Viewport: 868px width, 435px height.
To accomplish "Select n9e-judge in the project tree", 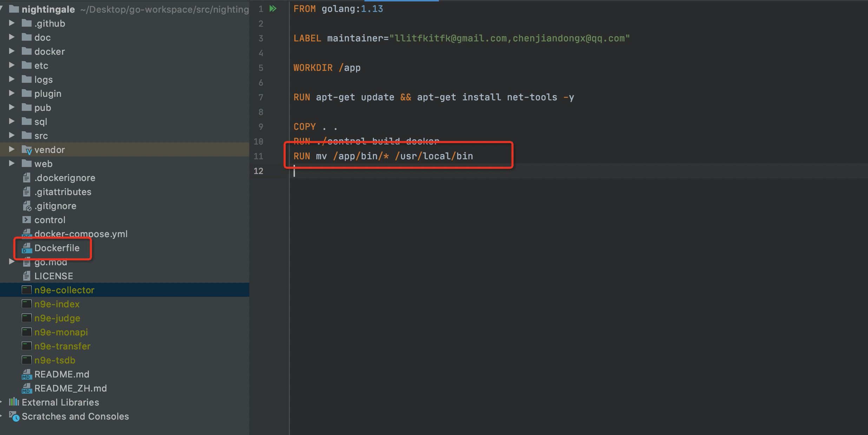I will click(57, 318).
